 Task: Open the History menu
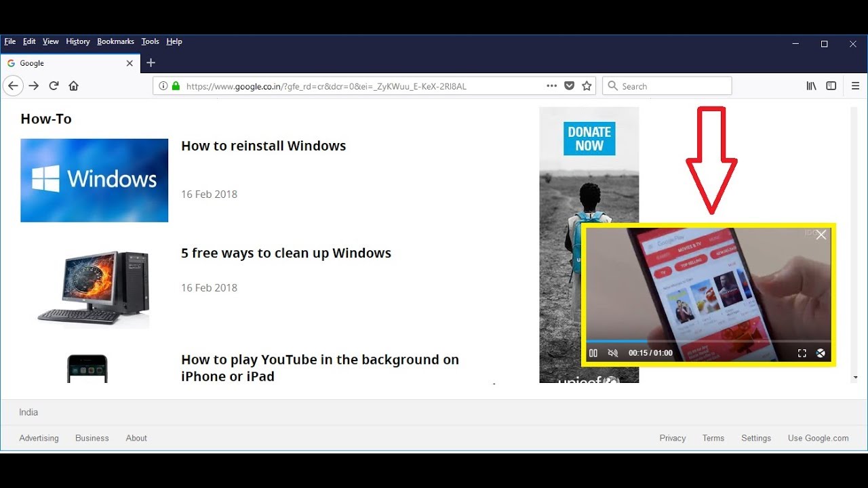(78, 41)
